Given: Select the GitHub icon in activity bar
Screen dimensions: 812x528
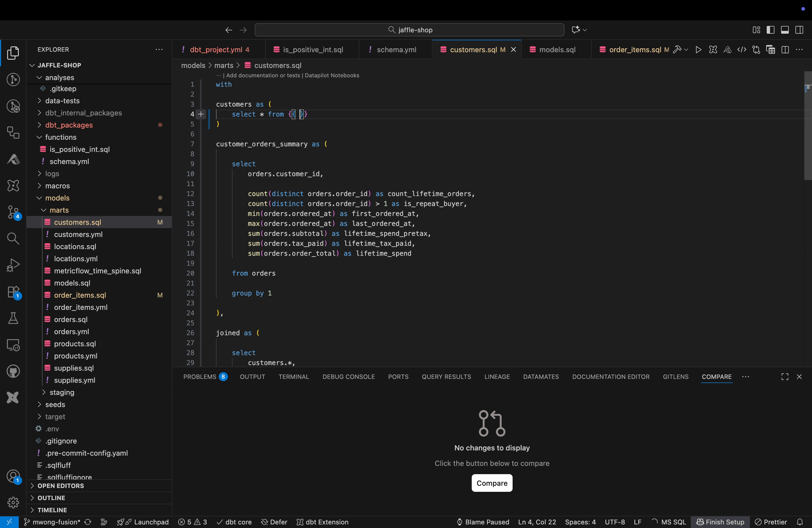Looking at the screenshot, I should (13, 371).
